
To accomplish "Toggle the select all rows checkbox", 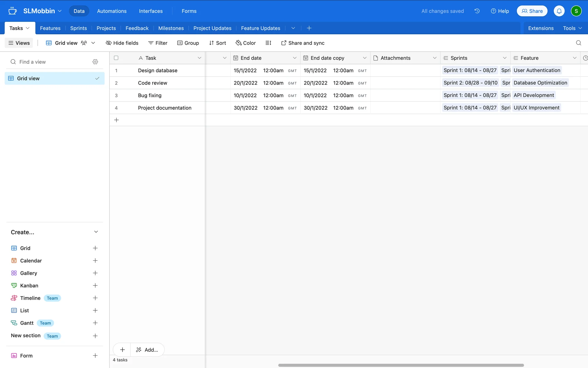I will [116, 58].
